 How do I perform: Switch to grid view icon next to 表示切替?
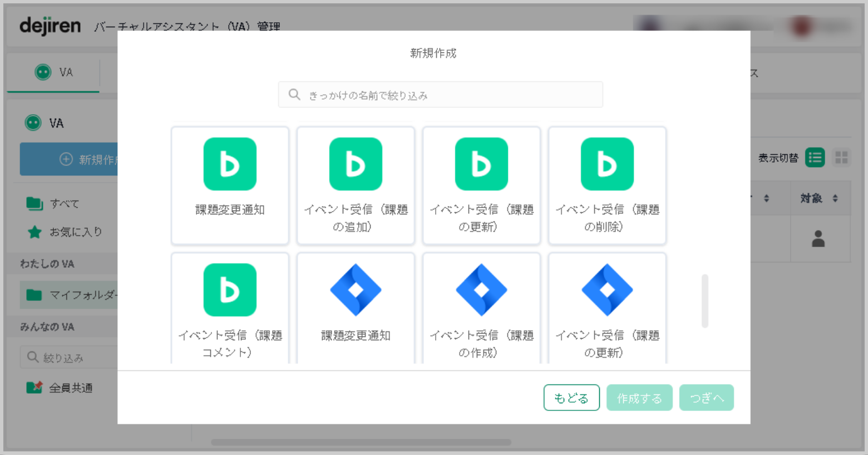pyautogui.click(x=841, y=158)
